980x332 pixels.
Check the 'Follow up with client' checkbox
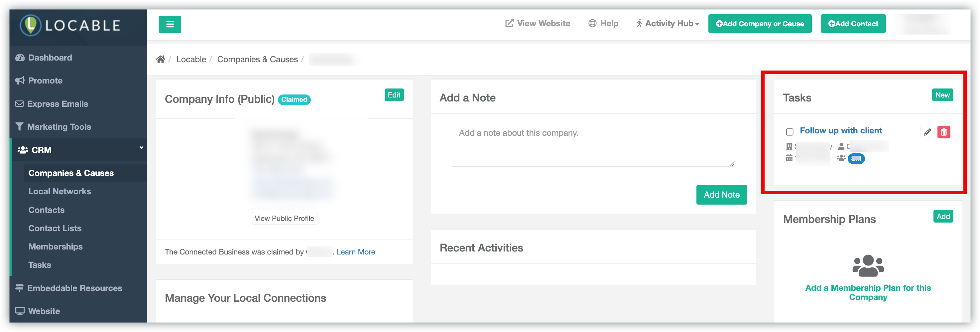tap(790, 132)
